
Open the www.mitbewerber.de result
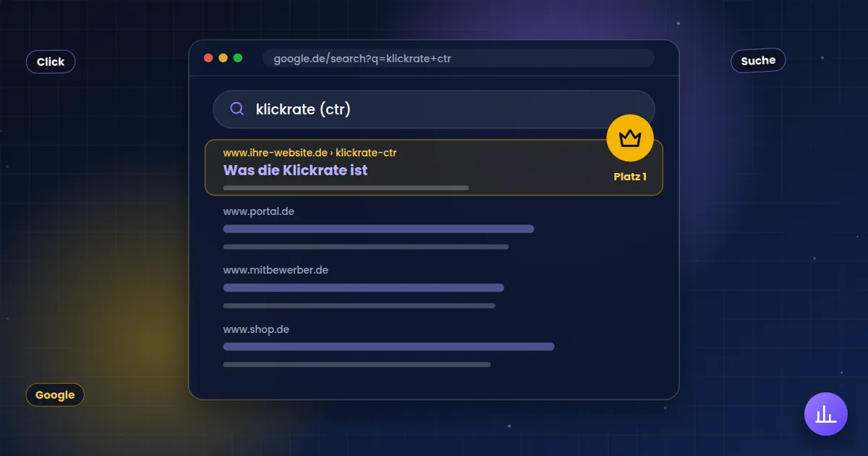click(x=276, y=270)
